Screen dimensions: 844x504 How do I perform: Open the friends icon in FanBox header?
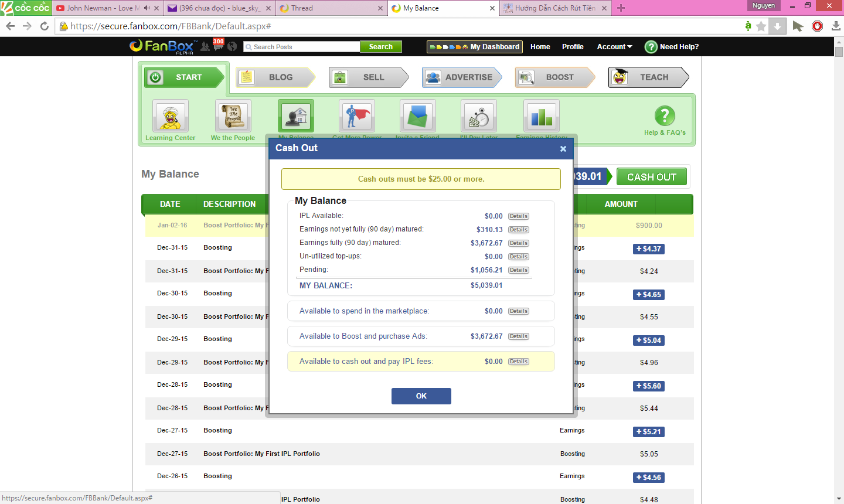(x=205, y=46)
